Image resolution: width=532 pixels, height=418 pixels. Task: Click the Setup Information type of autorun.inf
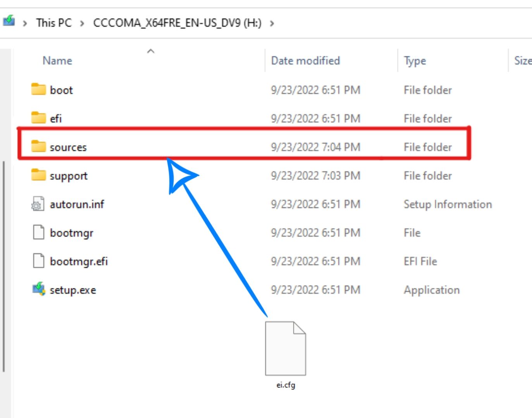448,204
